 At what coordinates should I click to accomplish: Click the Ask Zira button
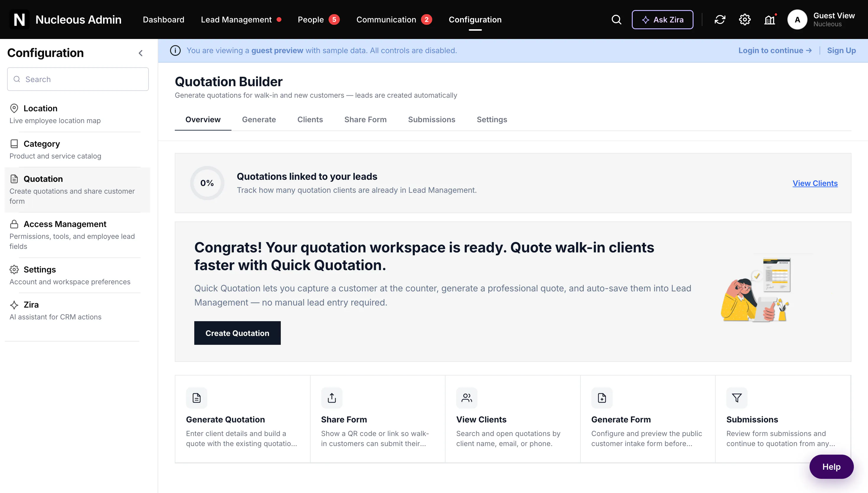coord(663,20)
